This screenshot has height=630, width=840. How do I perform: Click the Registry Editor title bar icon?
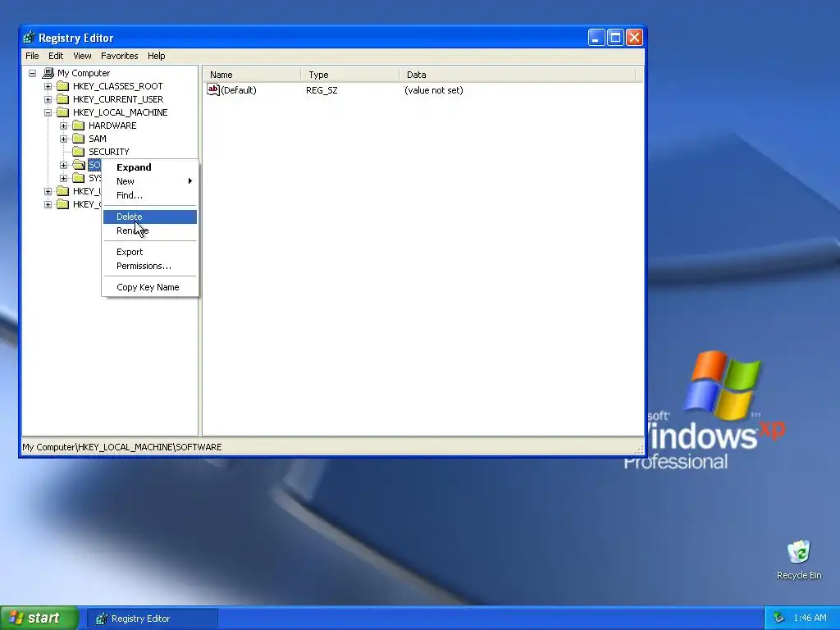(29, 38)
